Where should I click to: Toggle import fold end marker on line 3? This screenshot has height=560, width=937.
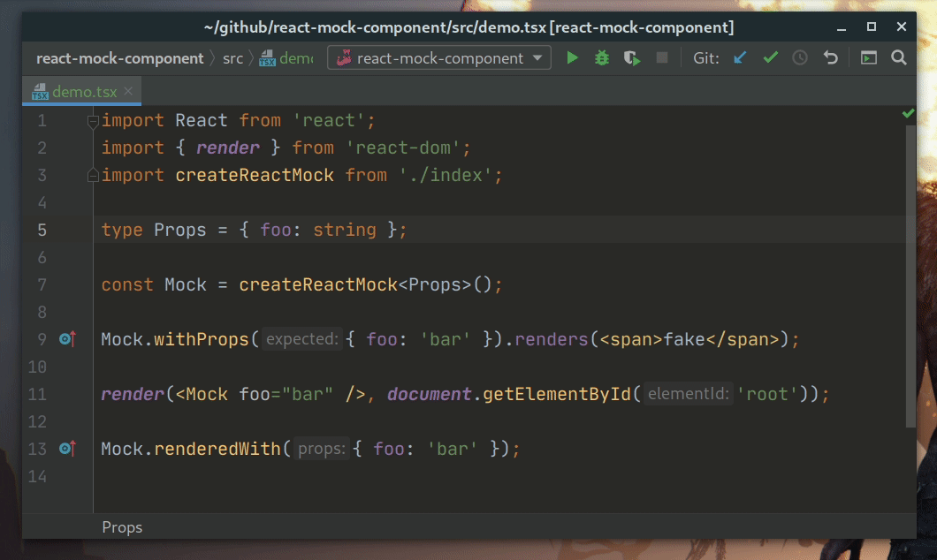pyautogui.click(x=93, y=176)
